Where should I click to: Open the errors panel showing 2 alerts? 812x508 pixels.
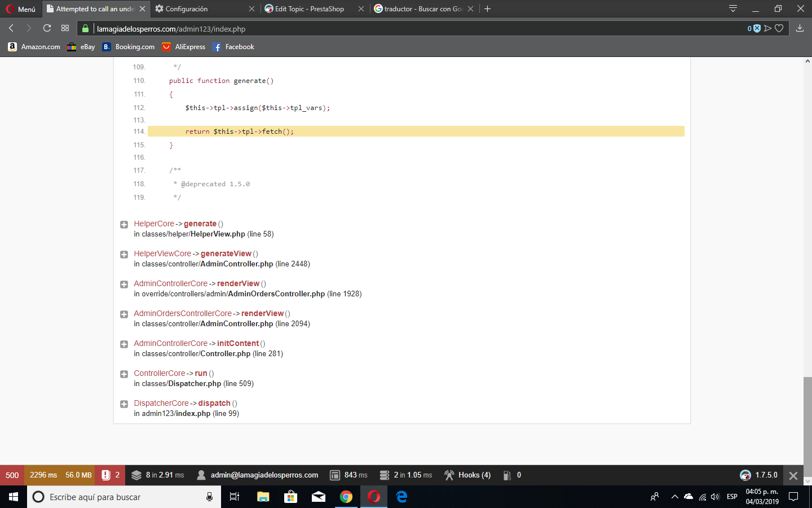coord(111,475)
